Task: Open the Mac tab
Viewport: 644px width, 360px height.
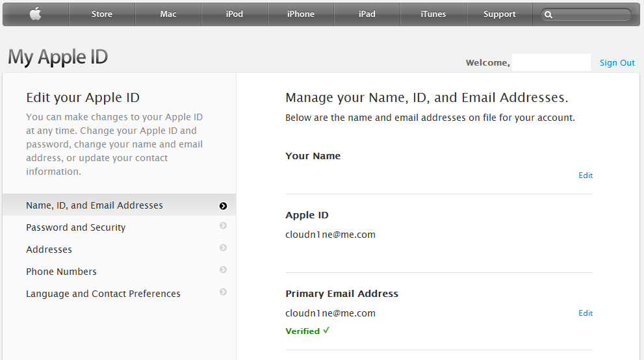Action: (x=168, y=14)
